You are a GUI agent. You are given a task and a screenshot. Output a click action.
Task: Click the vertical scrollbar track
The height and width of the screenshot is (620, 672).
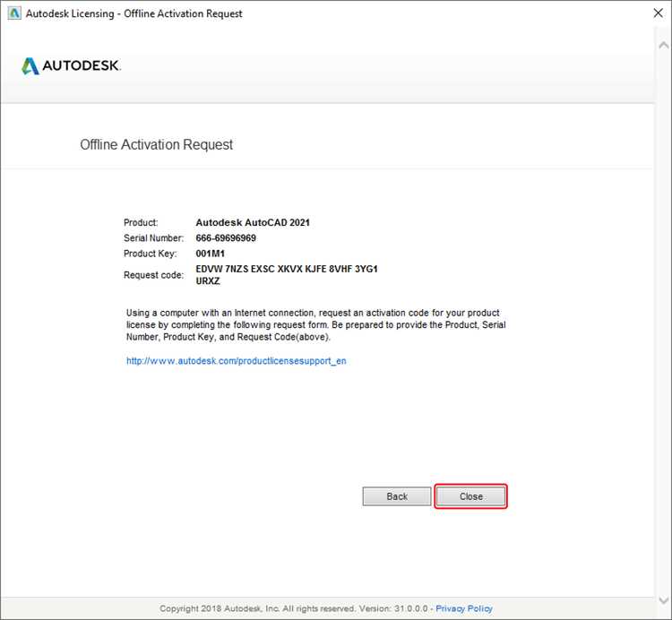(663, 322)
